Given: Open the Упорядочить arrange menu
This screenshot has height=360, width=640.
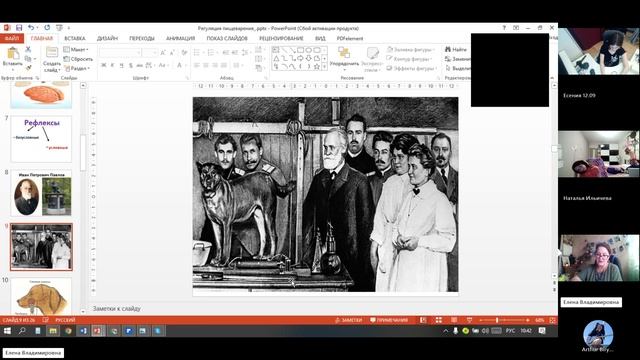Looking at the screenshot, I should click(344, 58).
